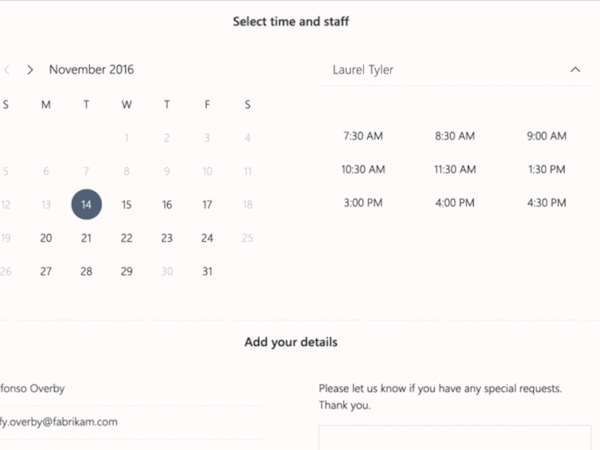Choose the 1:30 PM time slot
This screenshot has height=450, width=600.
click(547, 170)
